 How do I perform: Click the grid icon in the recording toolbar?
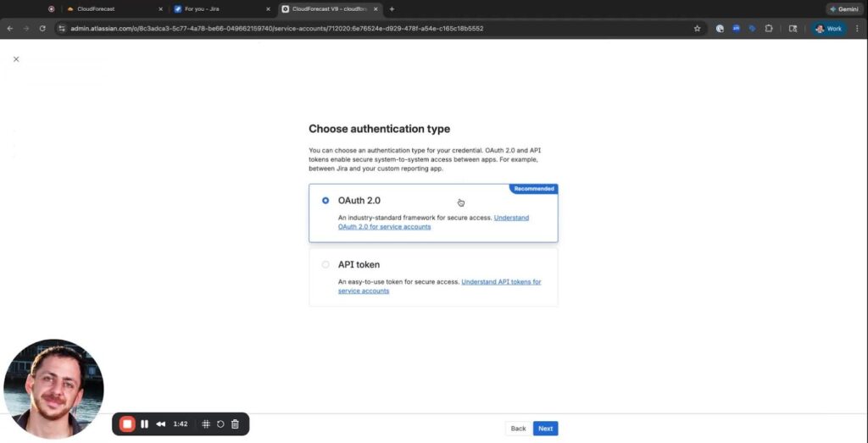(206, 424)
